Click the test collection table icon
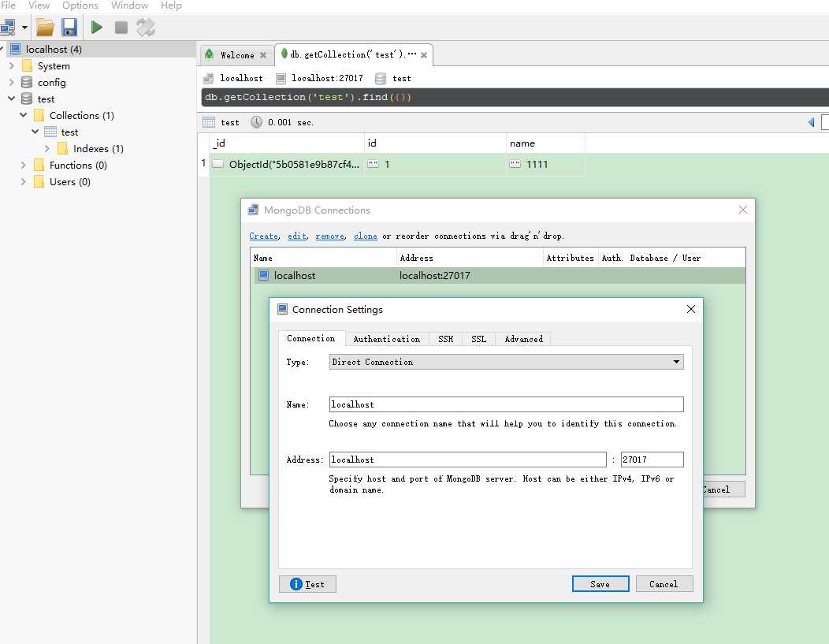Image resolution: width=829 pixels, height=644 pixels. click(50, 132)
